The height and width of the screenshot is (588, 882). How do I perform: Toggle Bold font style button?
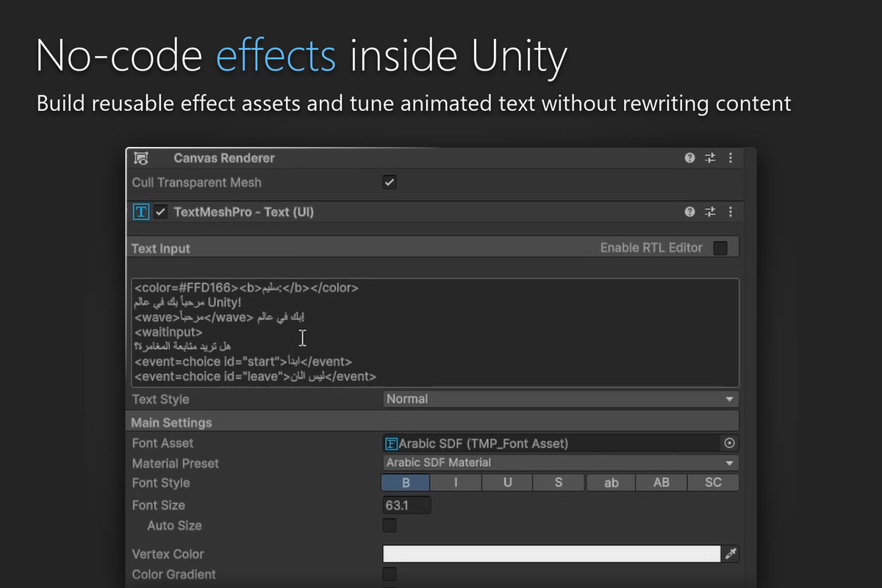(405, 483)
